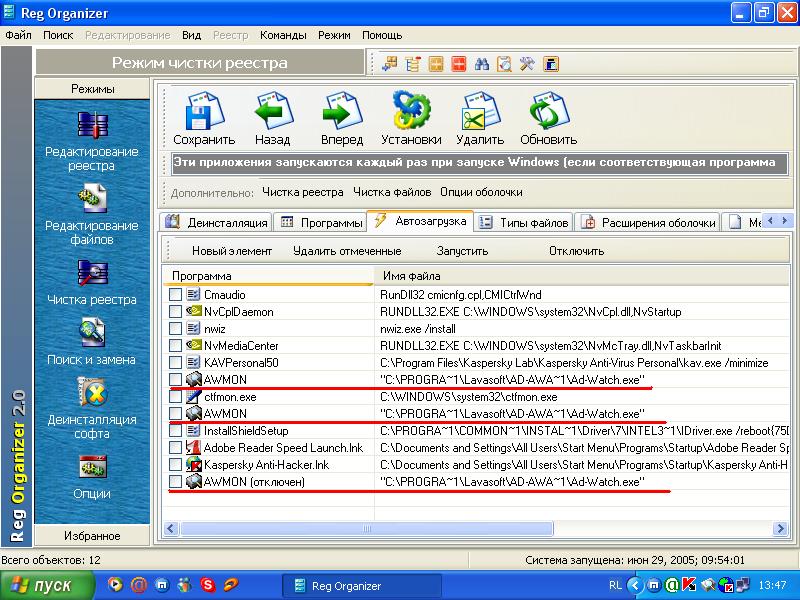Click the пуск Start button
800x600 pixels.
click(x=47, y=585)
